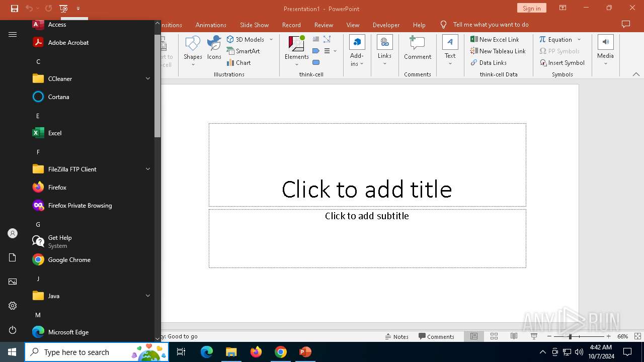
Task: Start Slide Show from status bar
Action: pos(534,336)
